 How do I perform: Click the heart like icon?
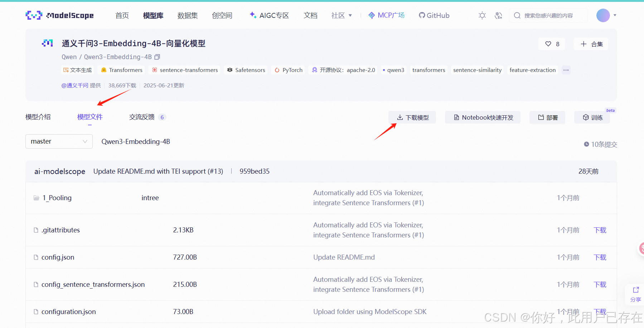point(548,44)
